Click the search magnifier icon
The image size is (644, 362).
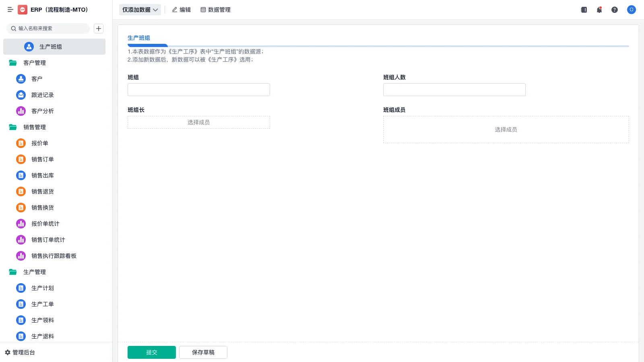[x=14, y=29]
